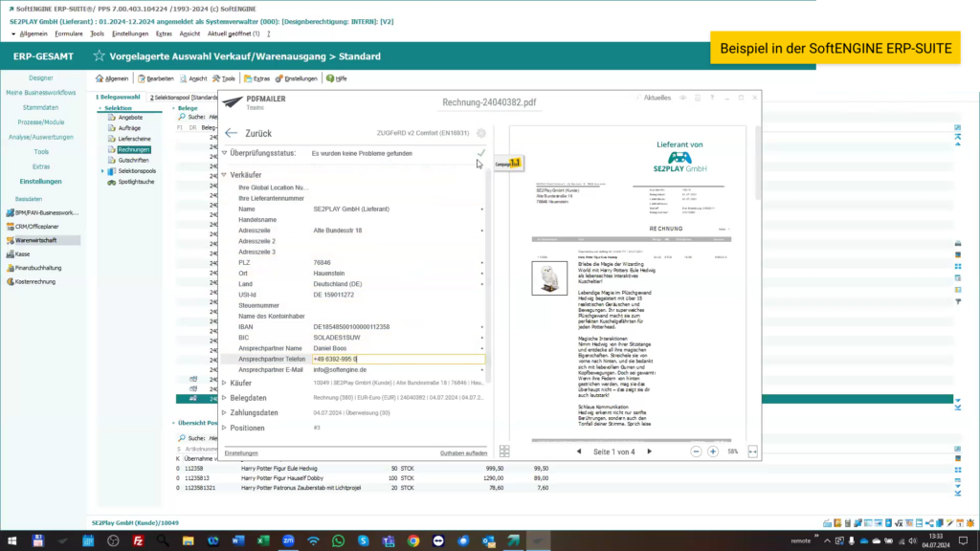Image resolution: width=980 pixels, height=551 pixels.
Task: Click the toolbar Einstellungen button with gear
Action: (x=297, y=78)
